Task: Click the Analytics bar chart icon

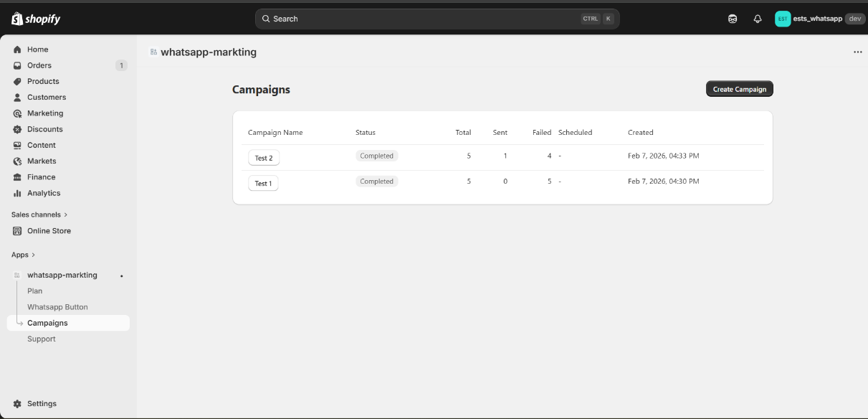Action: 17,193
